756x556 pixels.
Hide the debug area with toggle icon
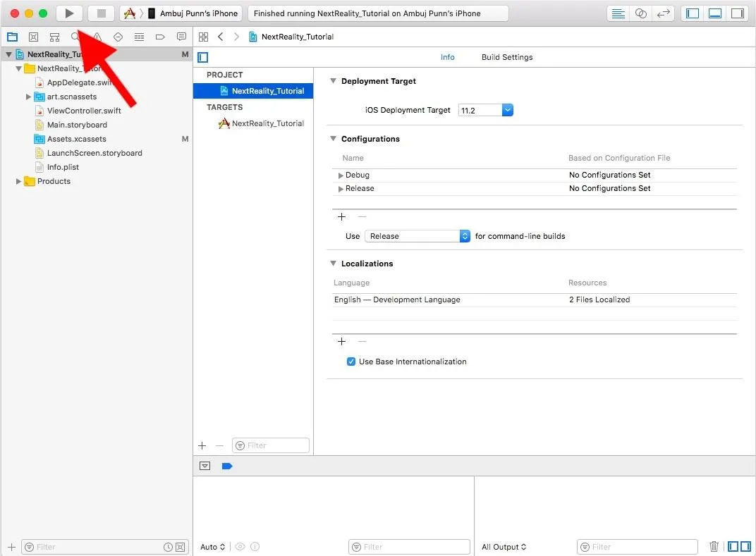point(205,466)
